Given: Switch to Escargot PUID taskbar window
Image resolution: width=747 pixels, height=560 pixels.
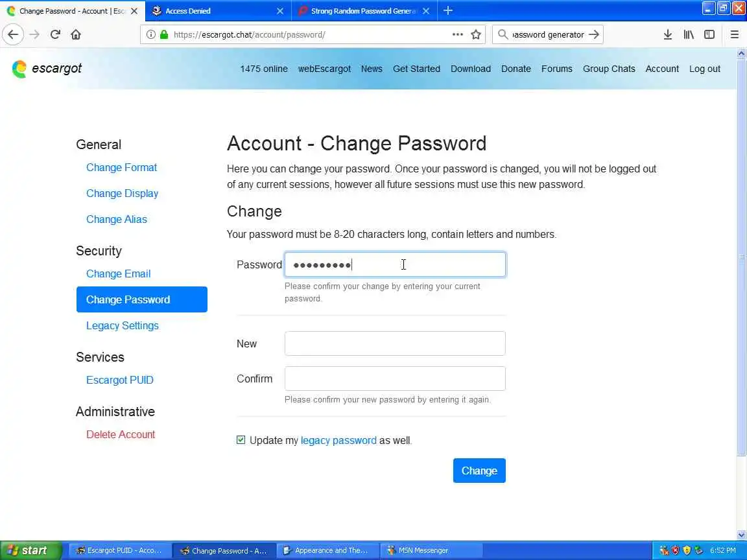Looking at the screenshot, I should [119, 550].
